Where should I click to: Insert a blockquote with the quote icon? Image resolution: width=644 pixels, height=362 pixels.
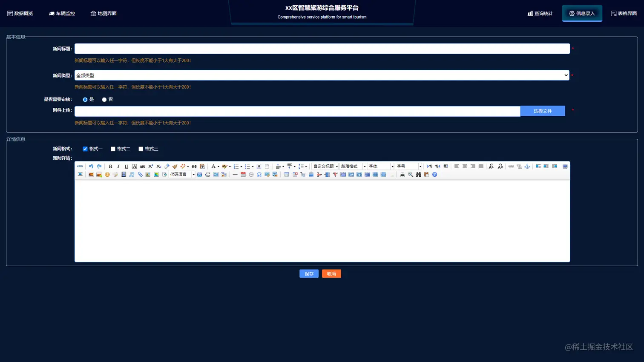click(x=194, y=167)
